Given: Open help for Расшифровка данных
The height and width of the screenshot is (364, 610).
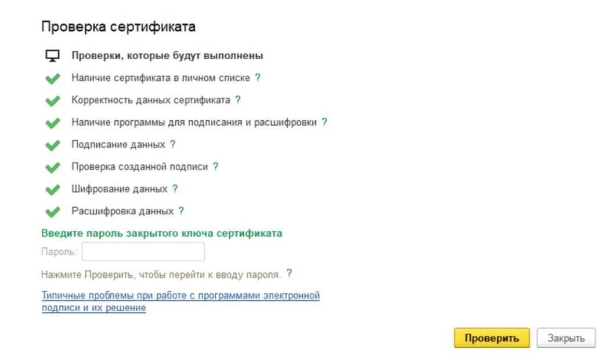Looking at the screenshot, I should point(181,211).
